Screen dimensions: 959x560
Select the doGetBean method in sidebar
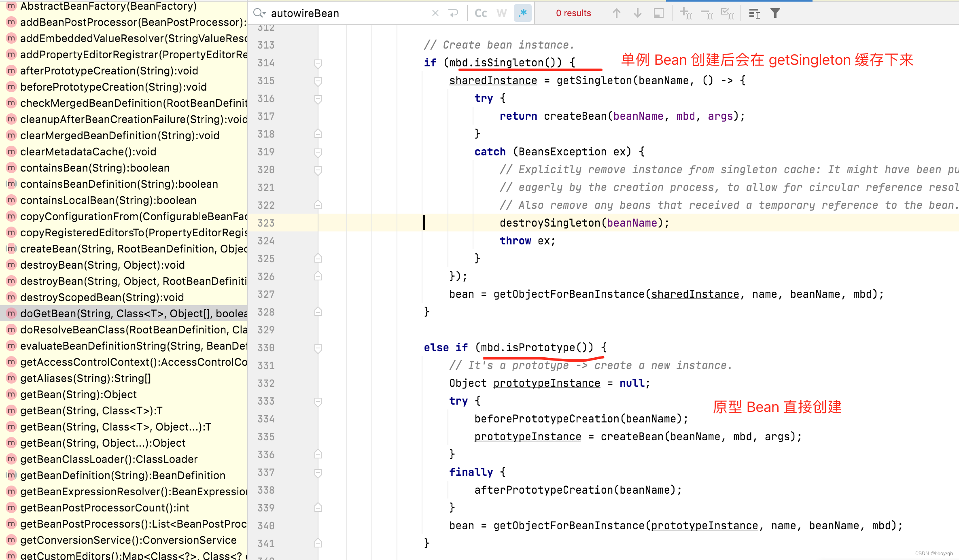pos(123,313)
